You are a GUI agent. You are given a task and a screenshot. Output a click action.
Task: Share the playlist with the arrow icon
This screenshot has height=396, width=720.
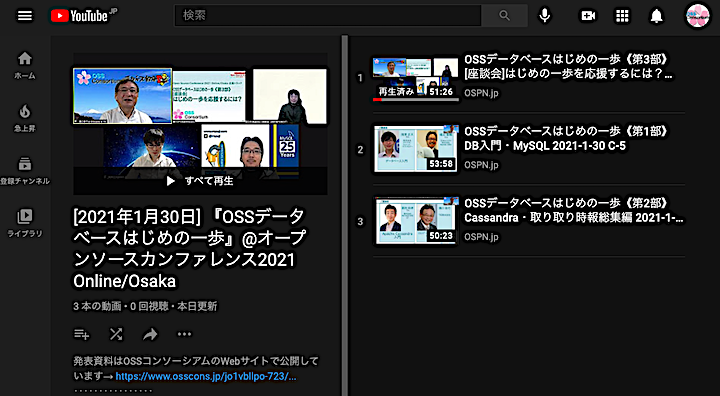(x=150, y=334)
